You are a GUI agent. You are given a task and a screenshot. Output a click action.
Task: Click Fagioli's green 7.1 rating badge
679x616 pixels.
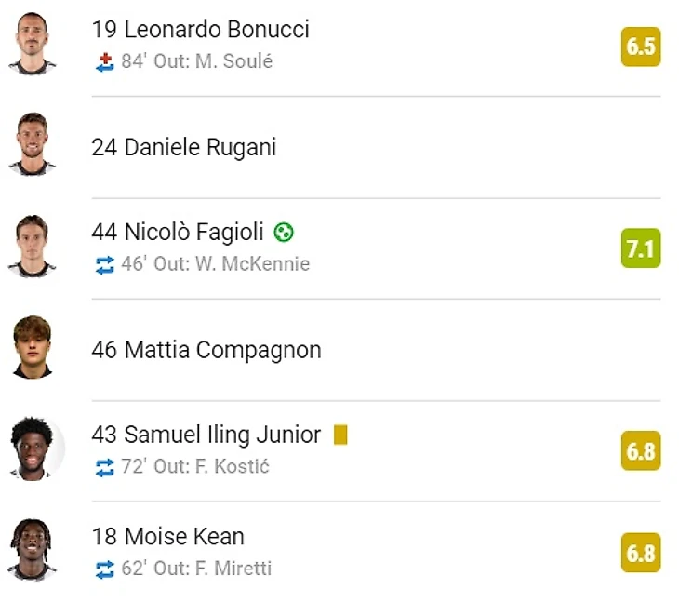(641, 248)
